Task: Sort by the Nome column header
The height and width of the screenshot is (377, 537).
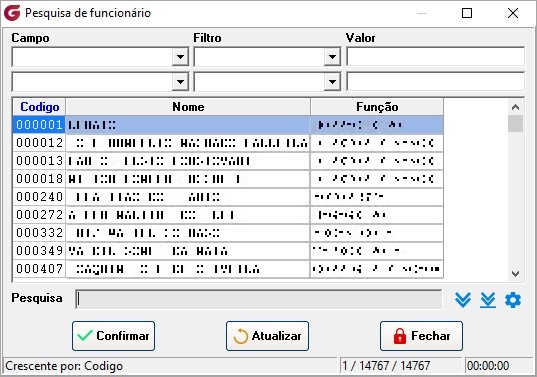Action: tap(188, 107)
